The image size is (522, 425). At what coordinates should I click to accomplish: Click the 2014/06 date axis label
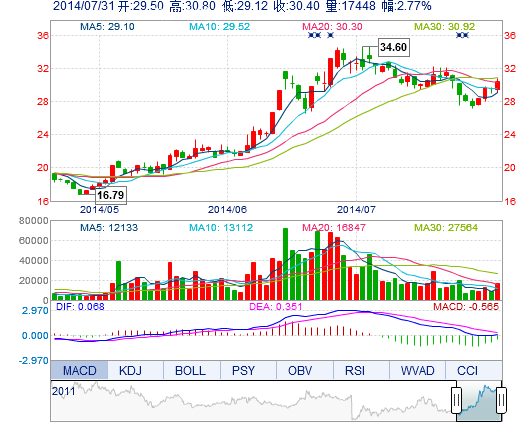(x=228, y=210)
